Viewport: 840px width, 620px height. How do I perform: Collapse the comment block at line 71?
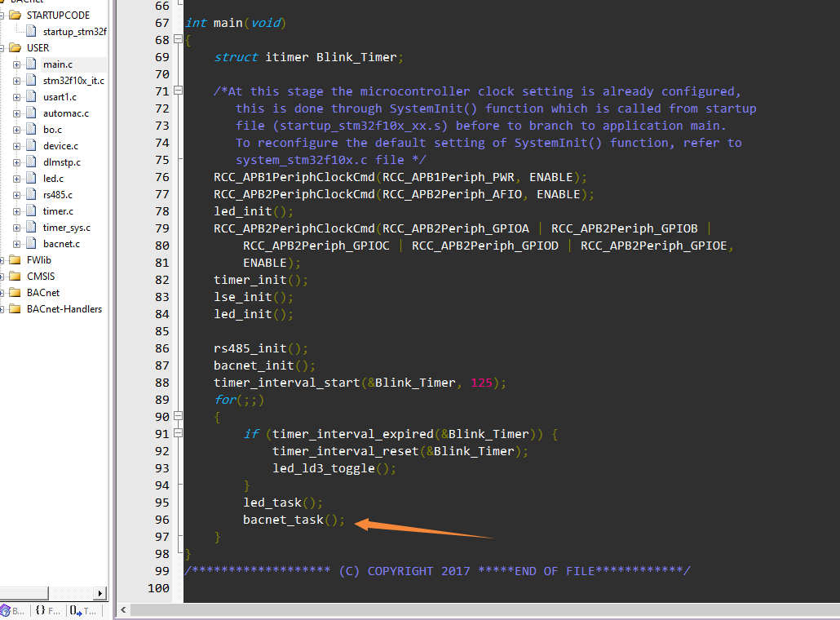pyautogui.click(x=179, y=91)
